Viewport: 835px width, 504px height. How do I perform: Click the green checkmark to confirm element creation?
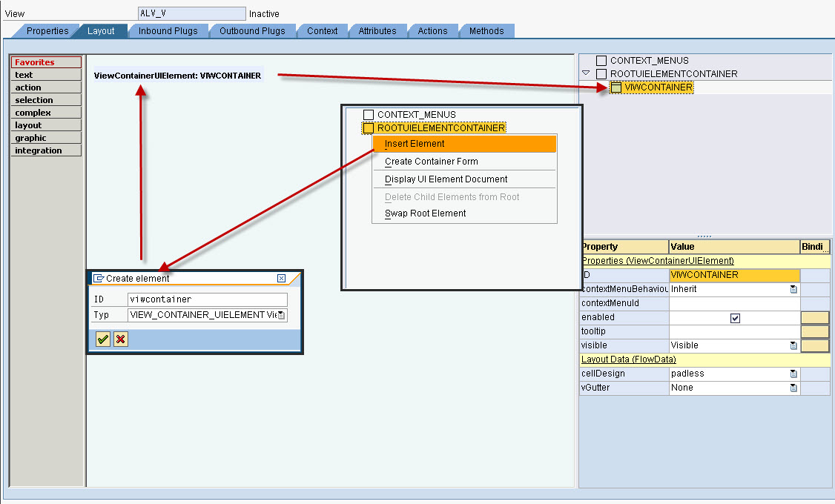pos(102,340)
